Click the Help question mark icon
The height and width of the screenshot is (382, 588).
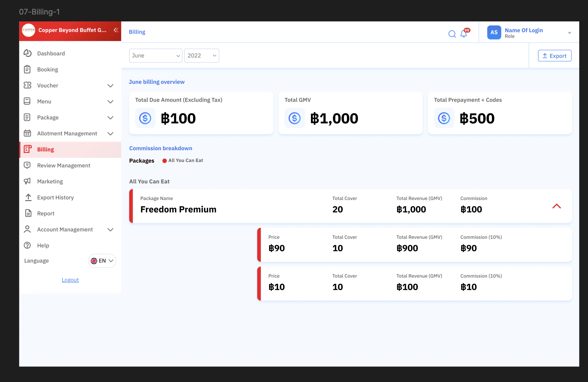pyautogui.click(x=27, y=245)
